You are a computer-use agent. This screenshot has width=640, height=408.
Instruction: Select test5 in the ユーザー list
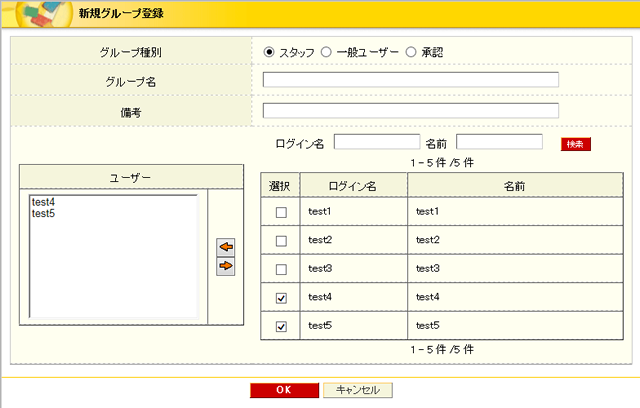pyautogui.click(x=43, y=213)
